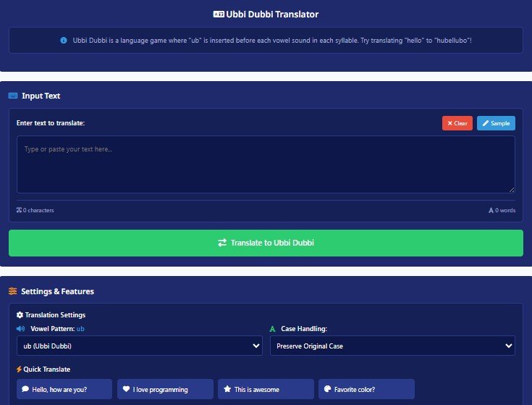
Task: Click the 'Settings & Features' heading
Action: (57, 291)
